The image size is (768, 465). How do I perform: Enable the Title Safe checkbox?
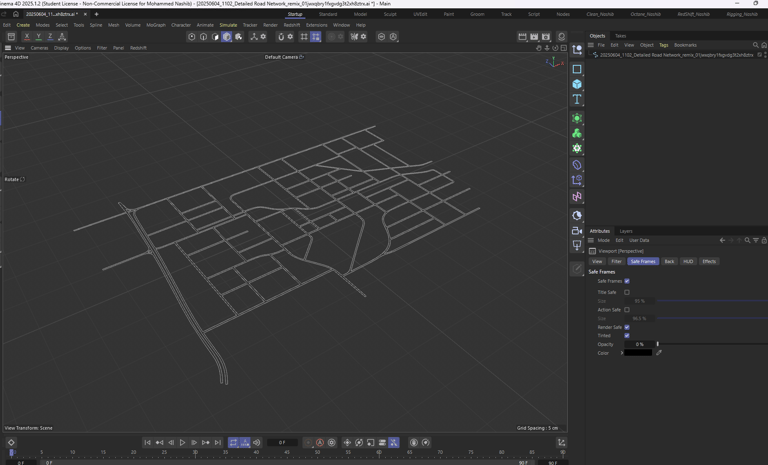point(627,293)
